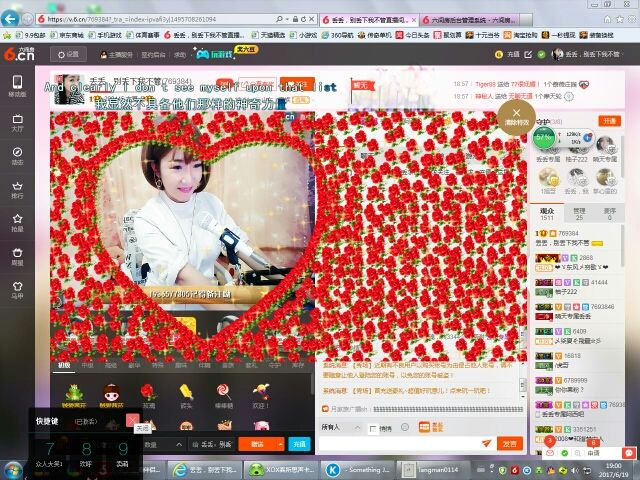Open the star icon in left sidebar
The height and width of the screenshot is (480, 640).
(x=17, y=219)
